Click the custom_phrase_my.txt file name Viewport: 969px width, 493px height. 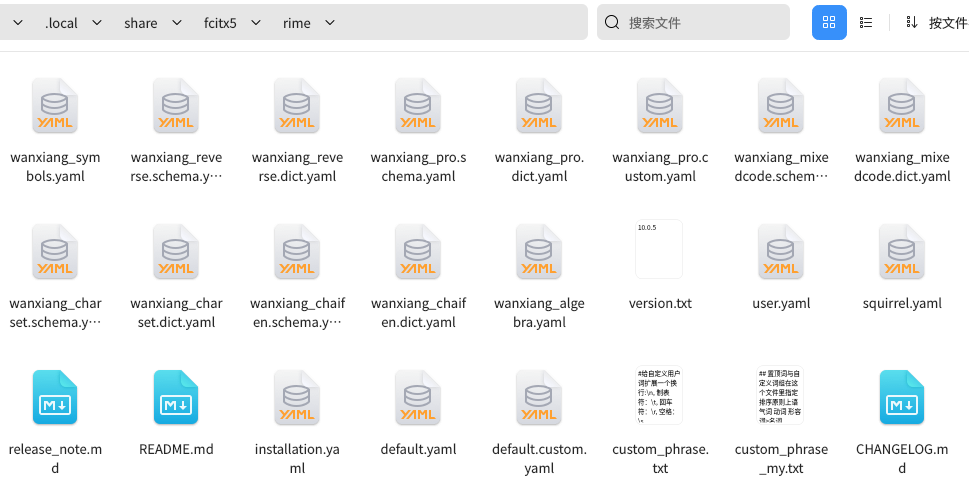(781, 458)
